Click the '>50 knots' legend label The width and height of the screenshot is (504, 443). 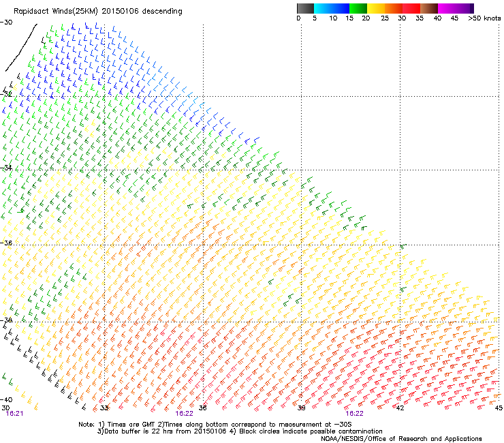tap(484, 18)
